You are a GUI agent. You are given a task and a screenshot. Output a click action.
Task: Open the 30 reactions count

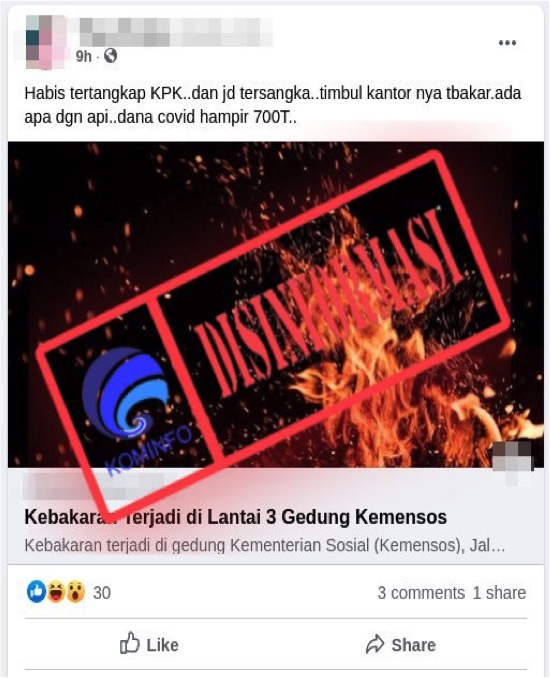click(x=102, y=592)
